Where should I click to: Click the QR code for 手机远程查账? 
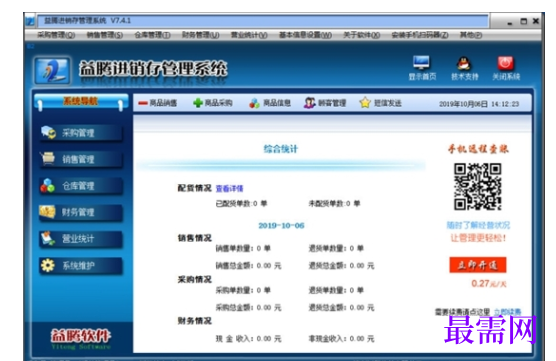click(x=478, y=186)
